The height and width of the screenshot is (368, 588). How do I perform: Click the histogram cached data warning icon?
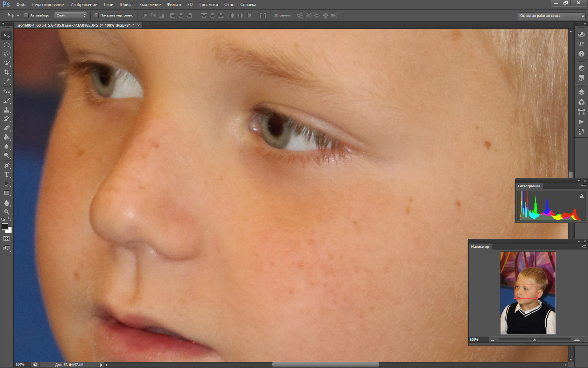(582, 196)
